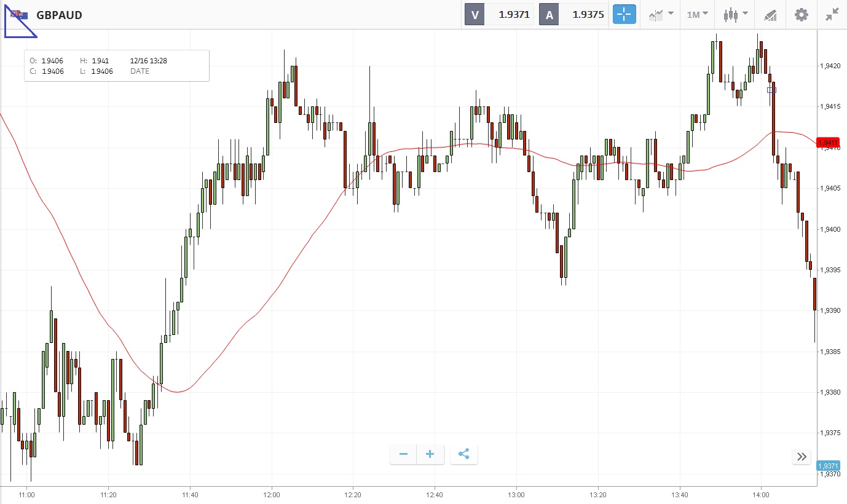
Task: Click the GBPAUD flag icon
Action: pyautogui.click(x=19, y=14)
